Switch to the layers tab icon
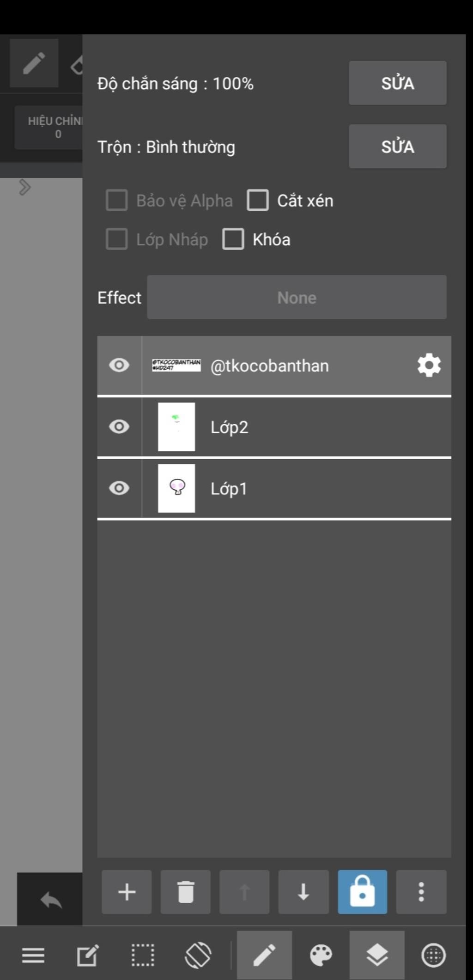 [377, 955]
